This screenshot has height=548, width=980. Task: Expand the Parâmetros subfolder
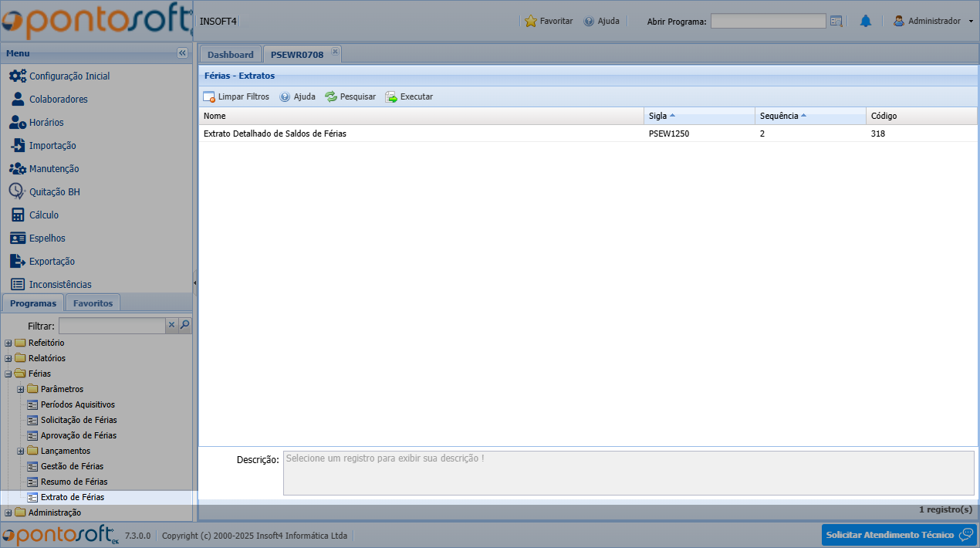coord(21,389)
